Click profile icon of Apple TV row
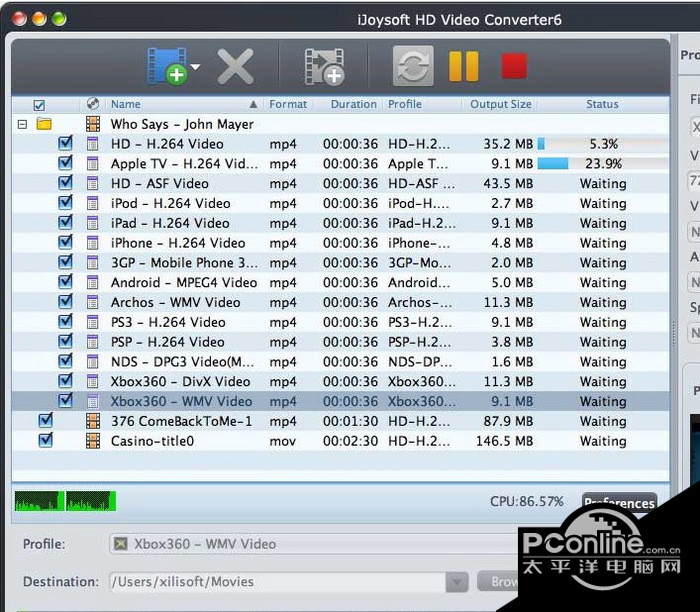The image size is (700, 612). point(92,164)
